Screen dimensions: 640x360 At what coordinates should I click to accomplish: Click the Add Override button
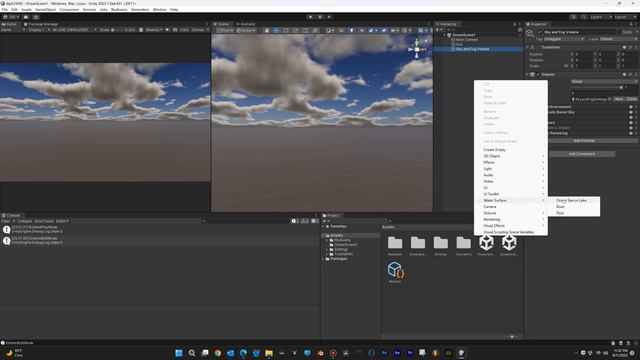(x=584, y=141)
